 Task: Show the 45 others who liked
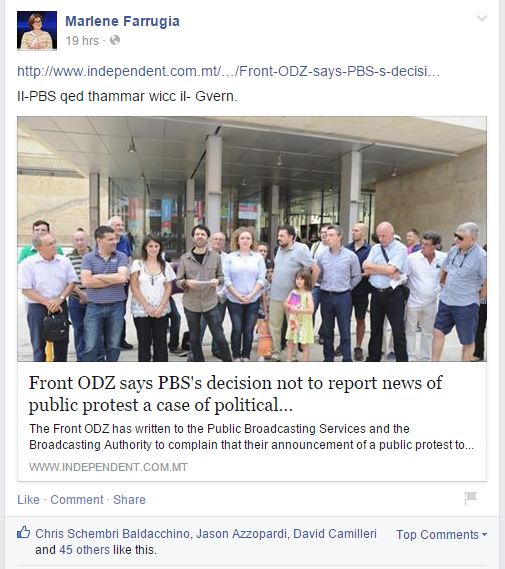click(84, 550)
